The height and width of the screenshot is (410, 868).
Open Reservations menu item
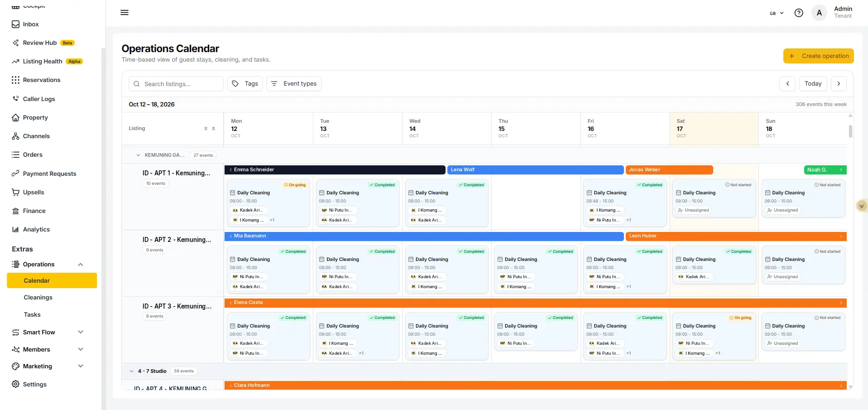pyautogui.click(x=42, y=80)
